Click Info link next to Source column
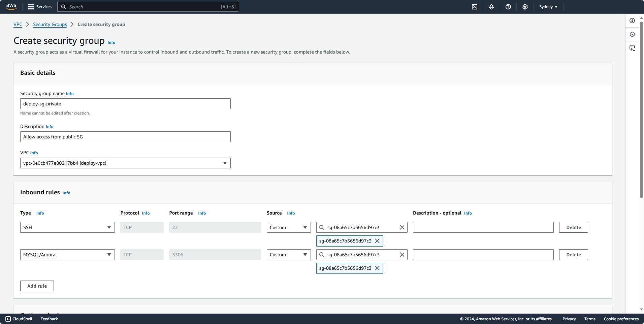Viewport: 644px width, 324px height. [x=291, y=213]
